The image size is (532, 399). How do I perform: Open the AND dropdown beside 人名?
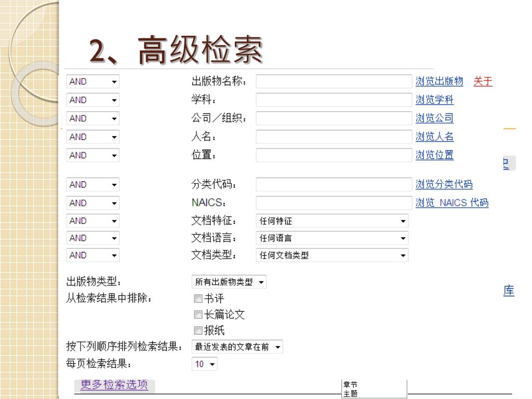pyautogui.click(x=93, y=137)
